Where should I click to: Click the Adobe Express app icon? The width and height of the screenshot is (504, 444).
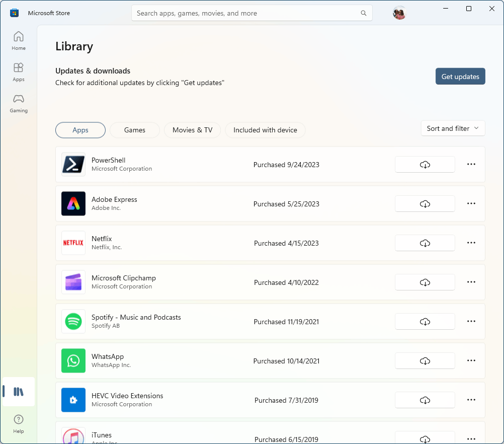tap(73, 204)
